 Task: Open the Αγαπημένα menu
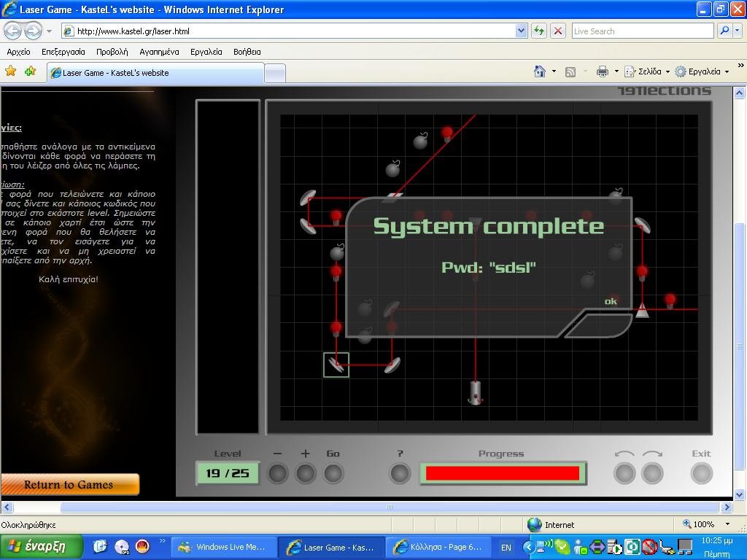159,52
